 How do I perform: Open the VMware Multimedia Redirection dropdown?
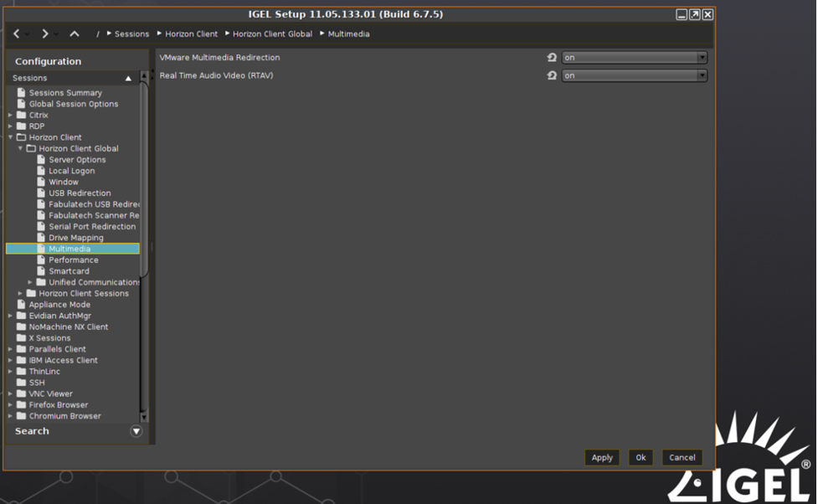(x=634, y=58)
